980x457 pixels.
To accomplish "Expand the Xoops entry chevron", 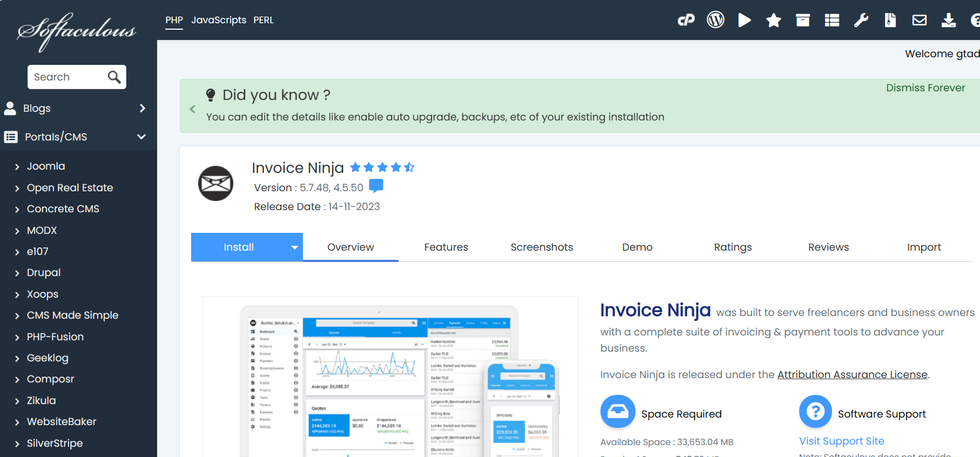I will [17, 295].
